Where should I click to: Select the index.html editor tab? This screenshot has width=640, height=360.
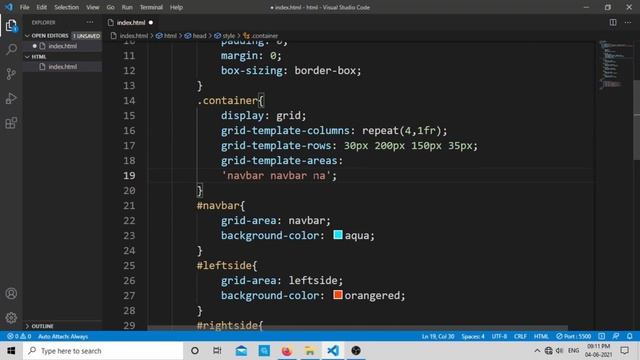(x=131, y=22)
